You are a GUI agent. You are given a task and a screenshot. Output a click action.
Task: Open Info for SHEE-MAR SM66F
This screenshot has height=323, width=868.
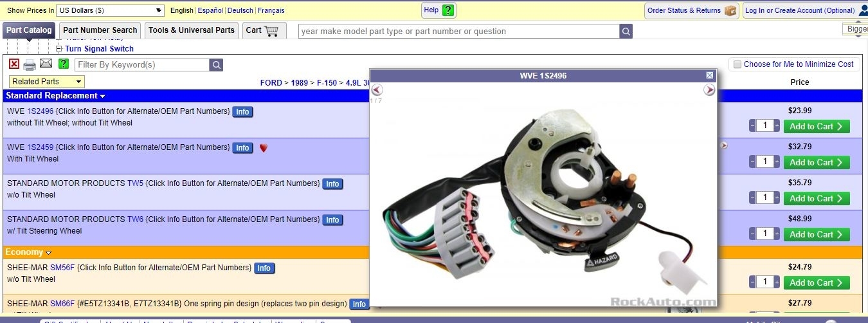359,304
